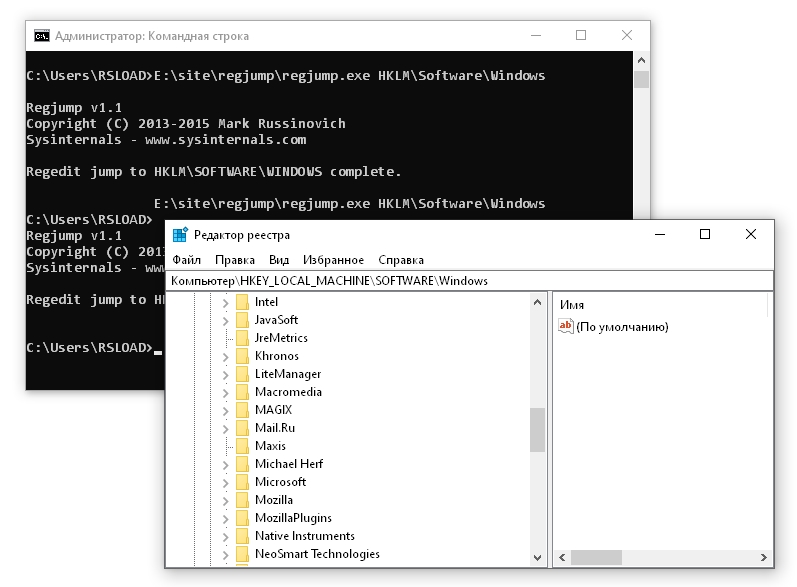
Task: Click the values pane scroll left arrow
Action: click(562, 558)
